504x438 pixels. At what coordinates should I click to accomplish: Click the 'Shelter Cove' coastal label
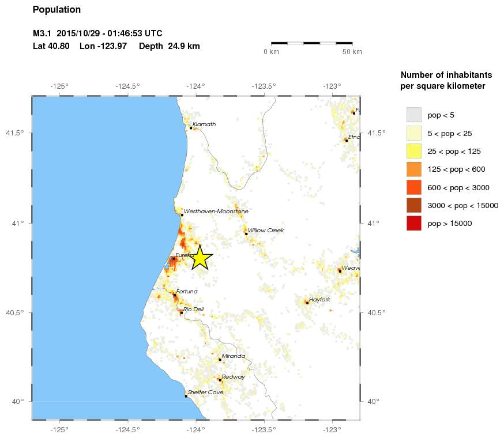205,392
